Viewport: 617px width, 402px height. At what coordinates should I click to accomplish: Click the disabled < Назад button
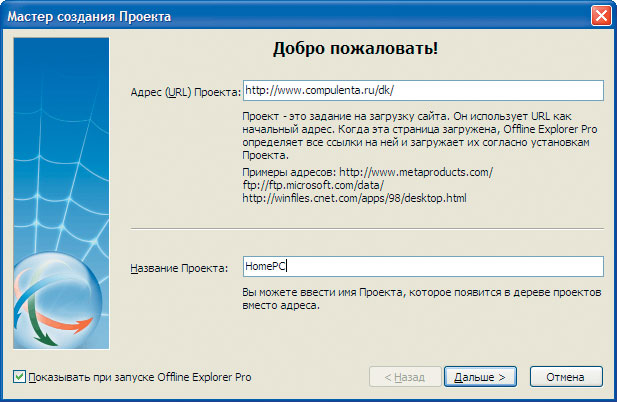pyautogui.click(x=405, y=377)
